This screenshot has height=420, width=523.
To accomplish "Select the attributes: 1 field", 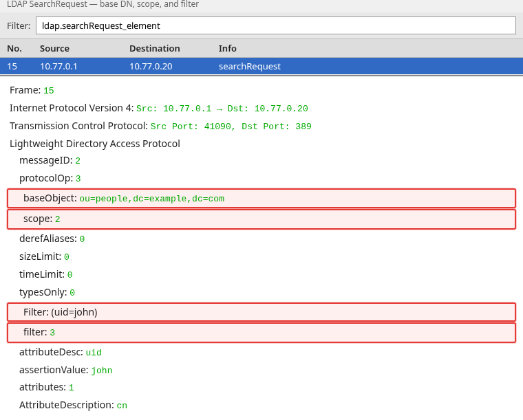I will (x=46, y=388).
